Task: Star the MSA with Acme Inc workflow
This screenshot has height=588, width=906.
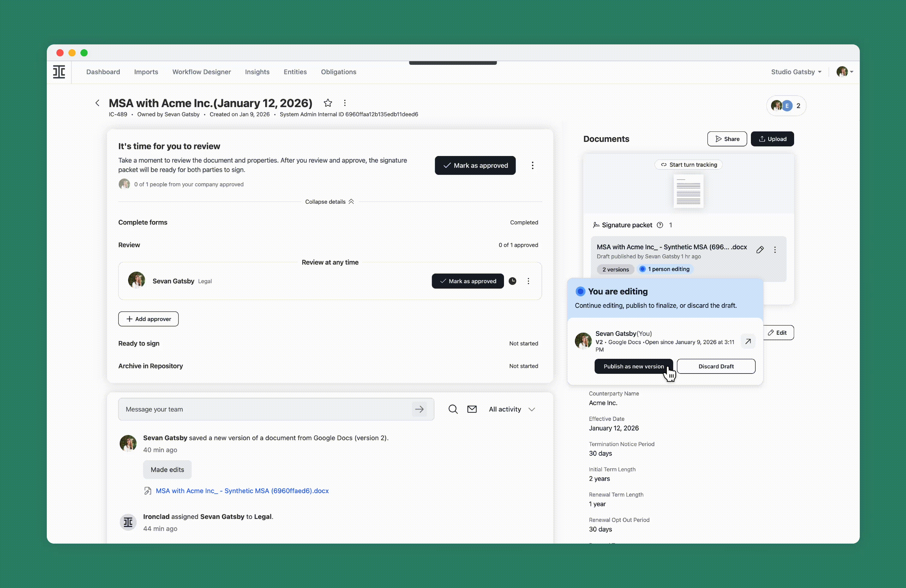Action: tap(327, 103)
